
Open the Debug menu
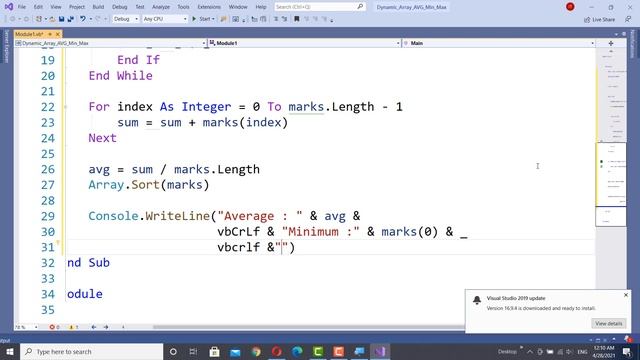pyautogui.click(x=120, y=7)
